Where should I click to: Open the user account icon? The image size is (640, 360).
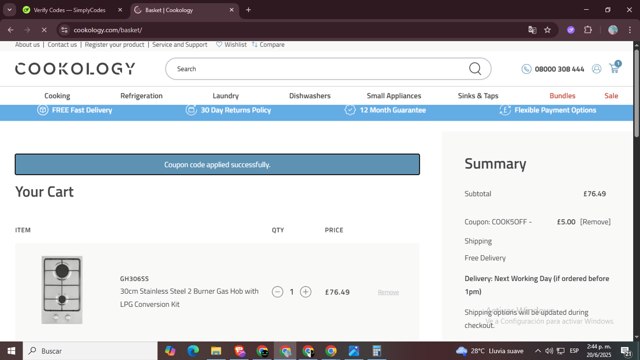pos(596,69)
